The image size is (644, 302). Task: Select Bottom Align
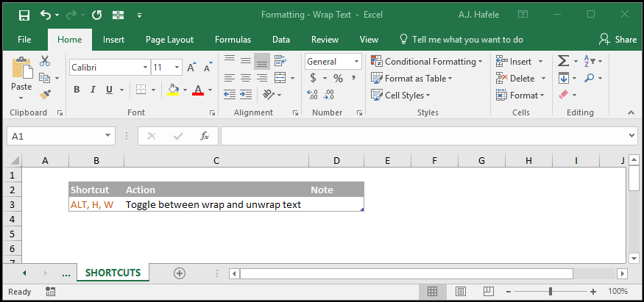262,61
